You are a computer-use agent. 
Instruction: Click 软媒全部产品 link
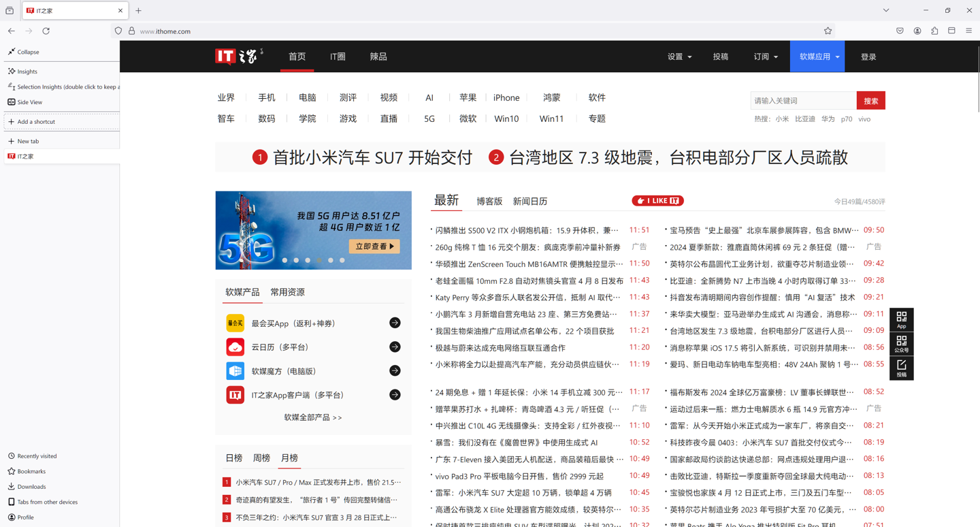click(313, 417)
